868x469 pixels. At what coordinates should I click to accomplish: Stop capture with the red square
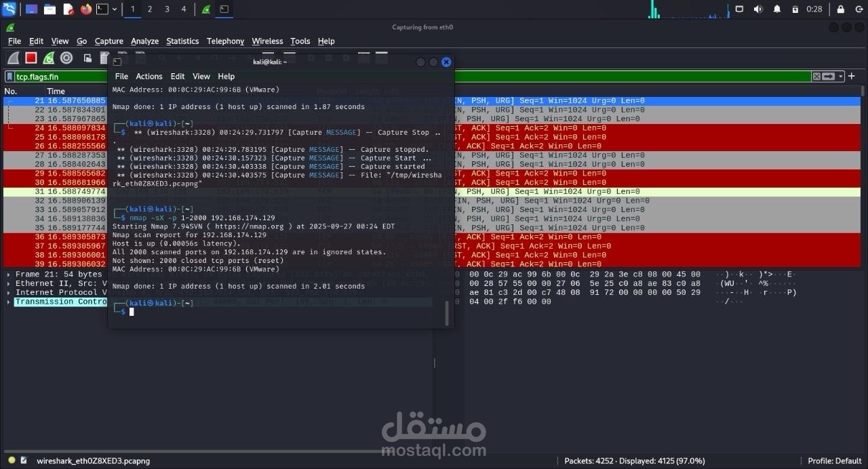31,58
